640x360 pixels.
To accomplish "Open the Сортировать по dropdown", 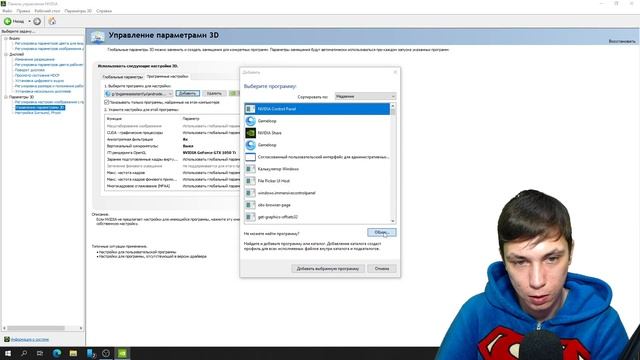I will click(365, 97).
